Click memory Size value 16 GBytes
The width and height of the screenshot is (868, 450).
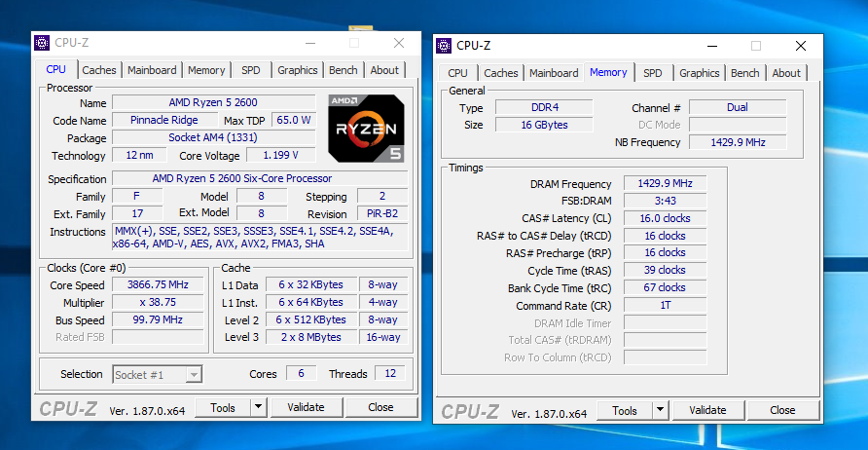544,125
